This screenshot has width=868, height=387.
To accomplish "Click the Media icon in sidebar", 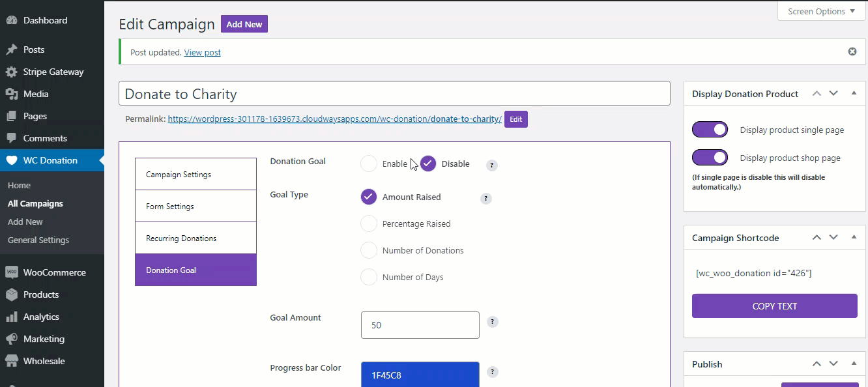I will click(12, 94).
